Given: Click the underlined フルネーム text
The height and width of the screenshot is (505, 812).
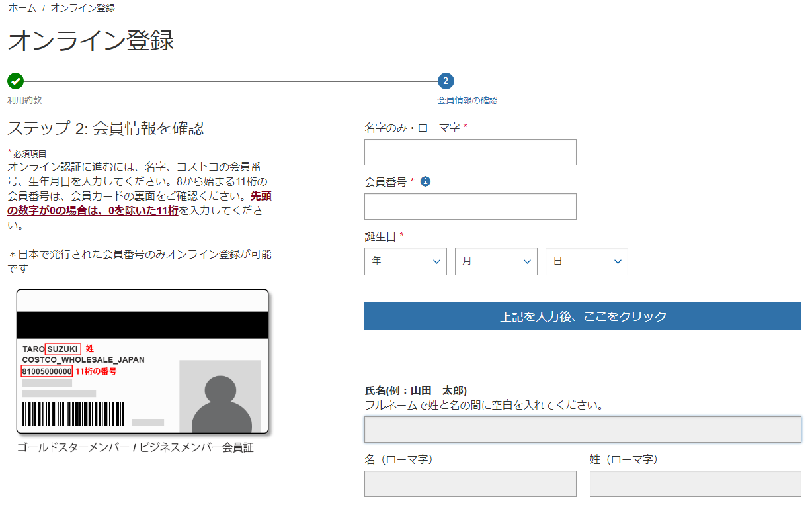Looking at the screenshot, I should (391, 405).
